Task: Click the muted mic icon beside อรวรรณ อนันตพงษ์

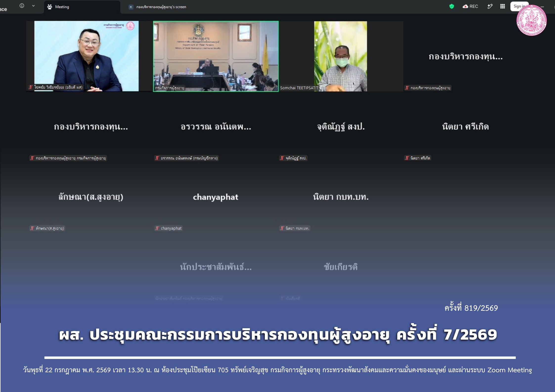Action: click(157, 158)
